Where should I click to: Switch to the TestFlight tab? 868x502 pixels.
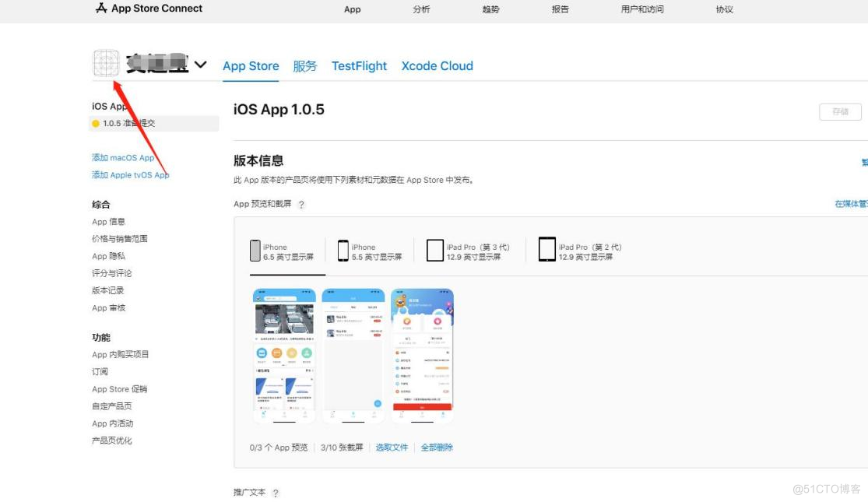pos(360,66)
